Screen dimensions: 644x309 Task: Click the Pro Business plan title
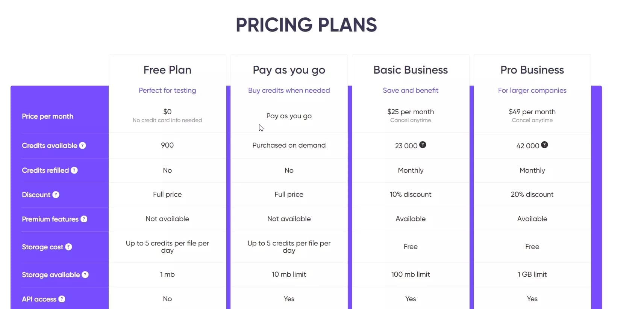pos(532,70)
